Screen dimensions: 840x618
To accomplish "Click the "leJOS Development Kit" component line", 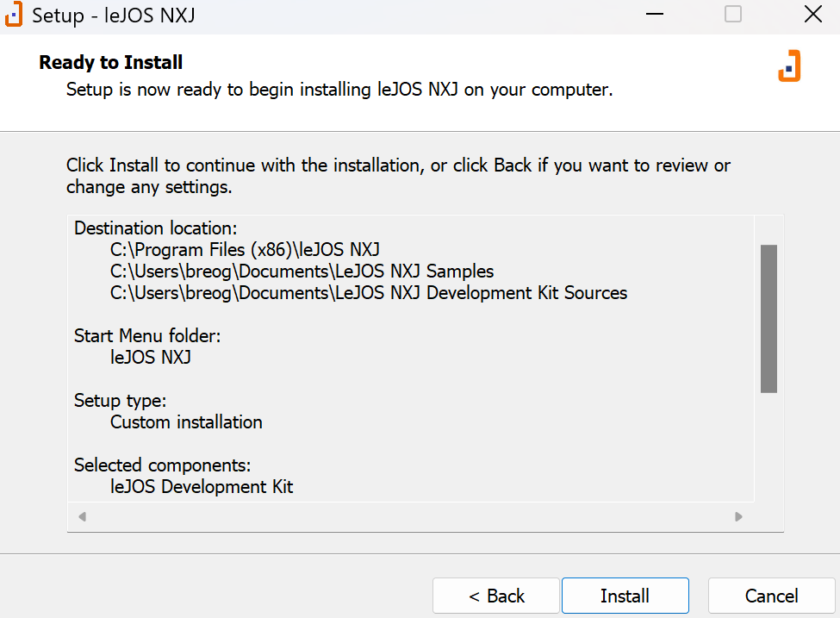I will pyautogui.click(x=202, y=487).
